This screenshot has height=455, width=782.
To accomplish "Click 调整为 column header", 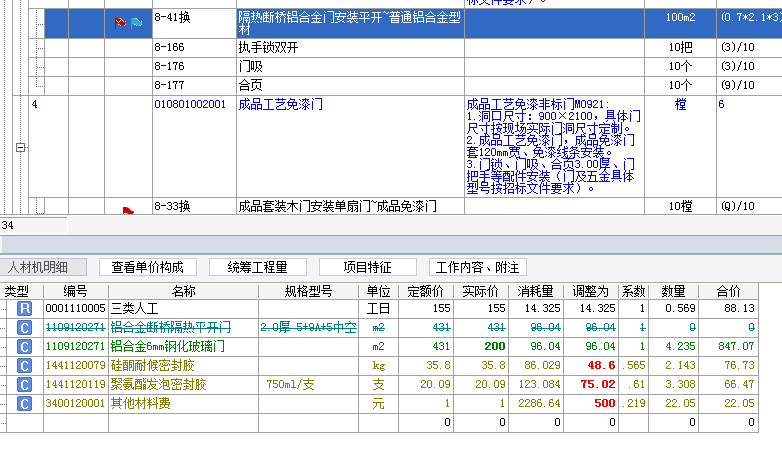I will 590,291.
